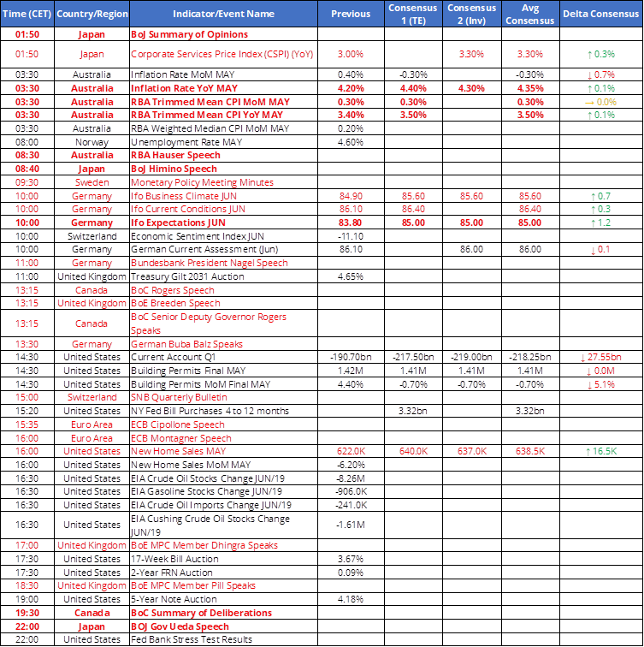Click the Consensus 1 (TE) header
This screenshot has width=644, height=647.
coord(413,14)
